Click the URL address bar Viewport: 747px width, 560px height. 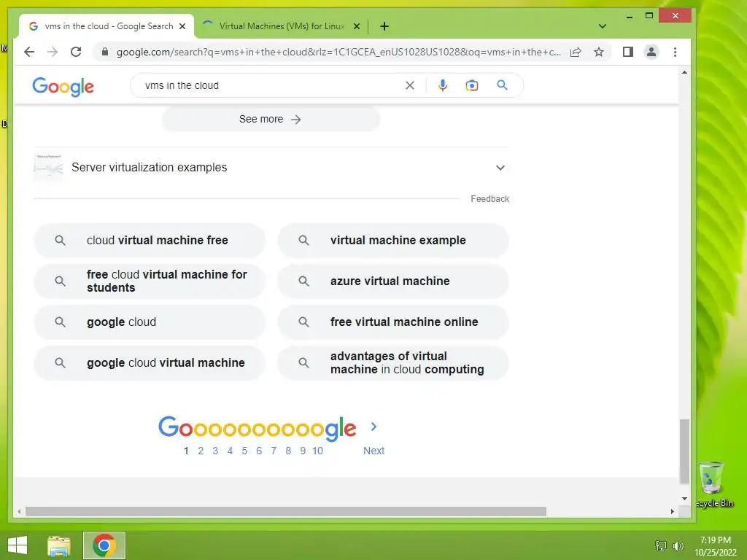tap(338, 52)
